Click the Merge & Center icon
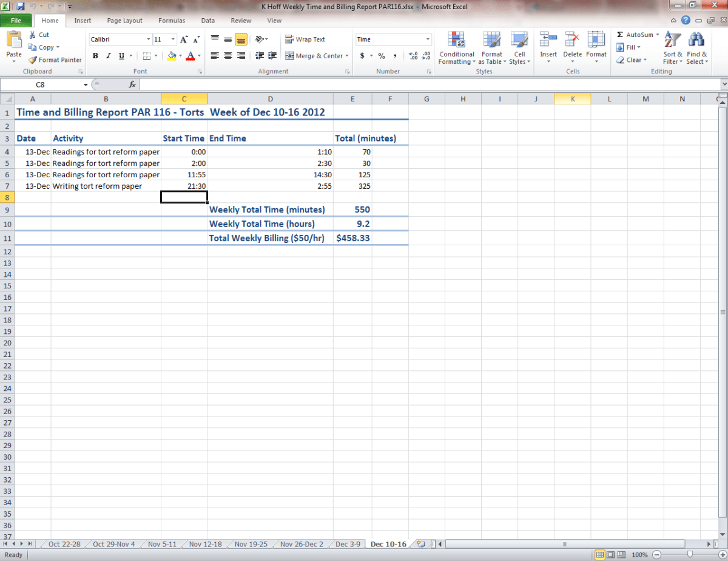Image resolution: width=728 pixels, height=561 pixels. pos(290,56)
